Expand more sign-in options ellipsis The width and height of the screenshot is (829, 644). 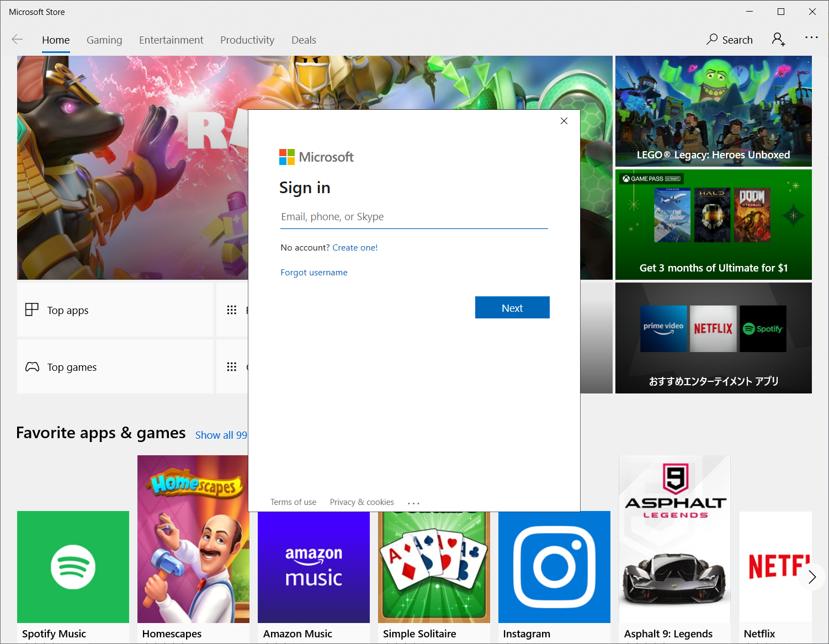[x=413, y=502]
